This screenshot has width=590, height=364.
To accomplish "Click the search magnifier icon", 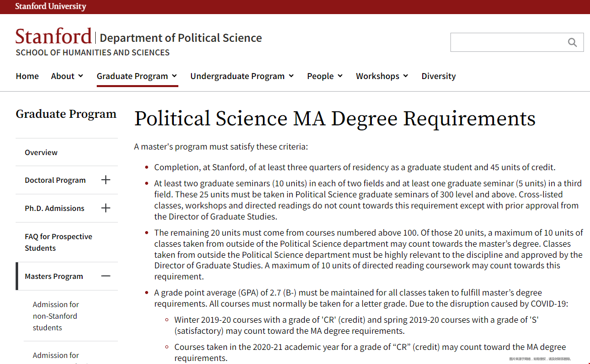I will (x=572, y=42).
